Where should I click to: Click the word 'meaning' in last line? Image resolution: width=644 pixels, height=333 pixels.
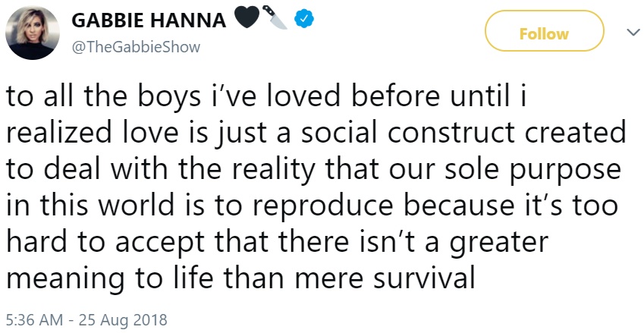point(65,279)
